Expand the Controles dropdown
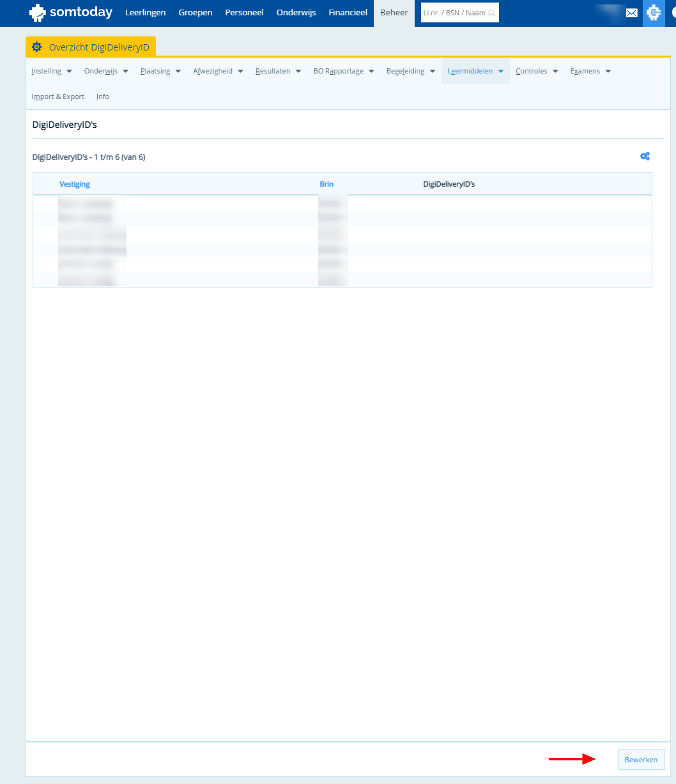676x784 pixels. pyautogui.click(x=537, y=71)
